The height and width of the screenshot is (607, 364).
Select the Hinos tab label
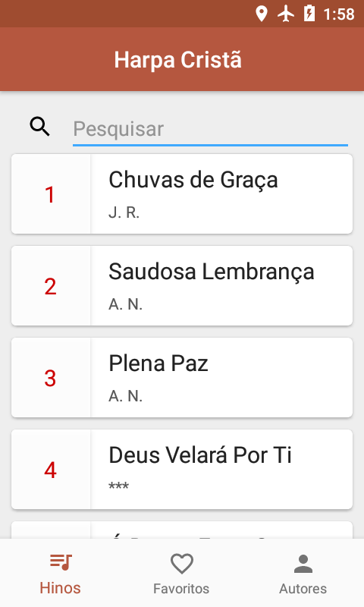coord(61,587)
